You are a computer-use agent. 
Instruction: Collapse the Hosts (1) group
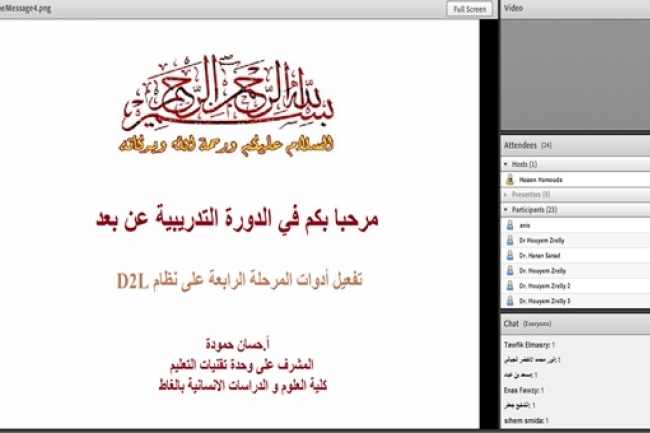(x=506, y=164)
